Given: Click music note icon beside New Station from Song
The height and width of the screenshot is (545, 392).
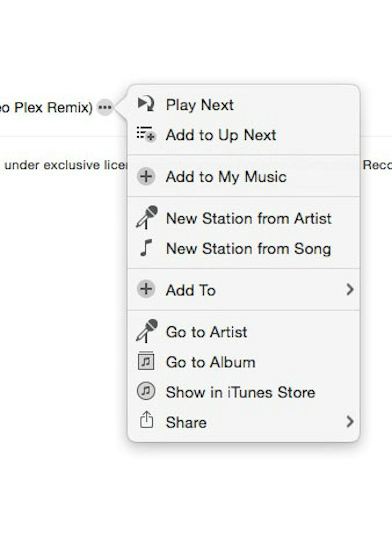Looking at the screenshot, I should [x=146, y=248].
